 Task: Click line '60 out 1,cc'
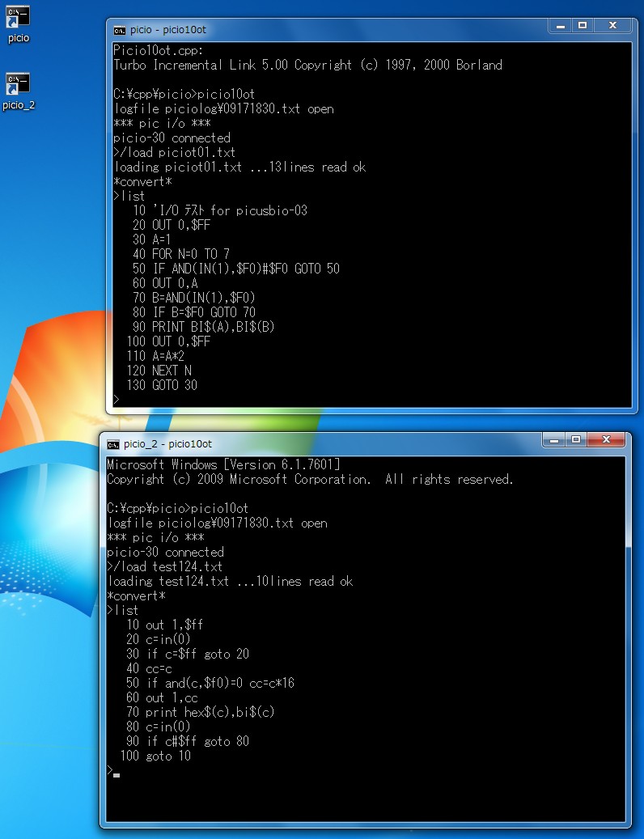click(x=162, y=697)
